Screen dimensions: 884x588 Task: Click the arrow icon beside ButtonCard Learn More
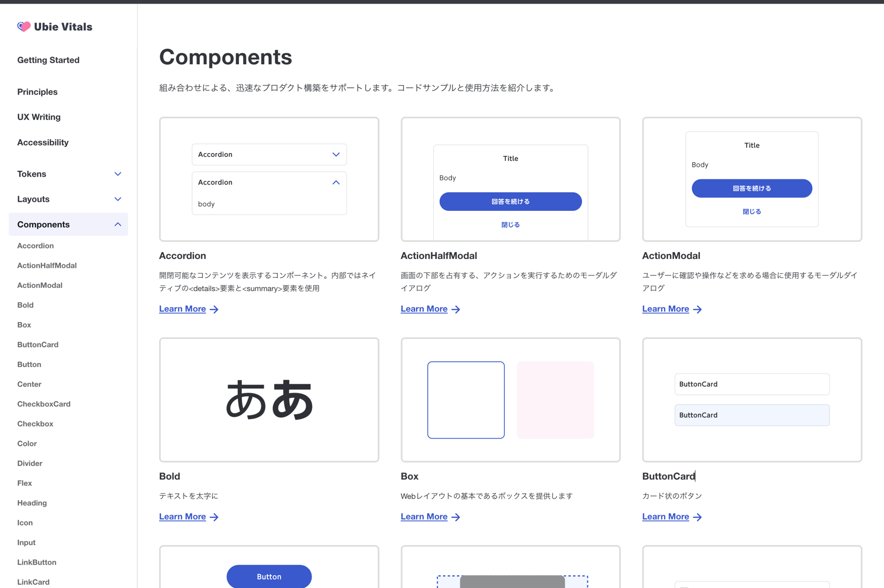[x=697, y=517]
